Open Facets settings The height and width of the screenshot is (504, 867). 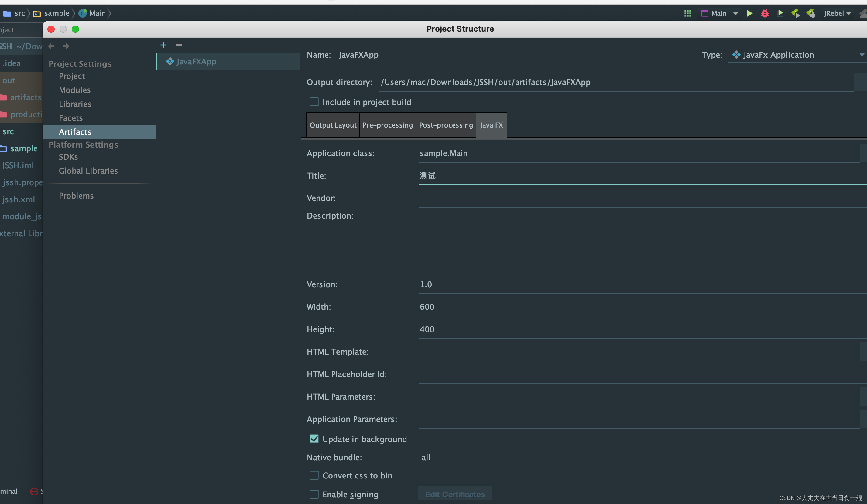(x=70, y=118)
